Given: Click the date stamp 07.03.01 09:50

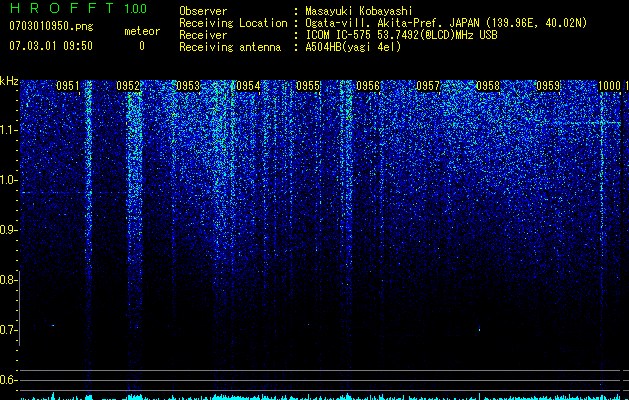Looking at the screenshot, I should (x=51, y=46).
